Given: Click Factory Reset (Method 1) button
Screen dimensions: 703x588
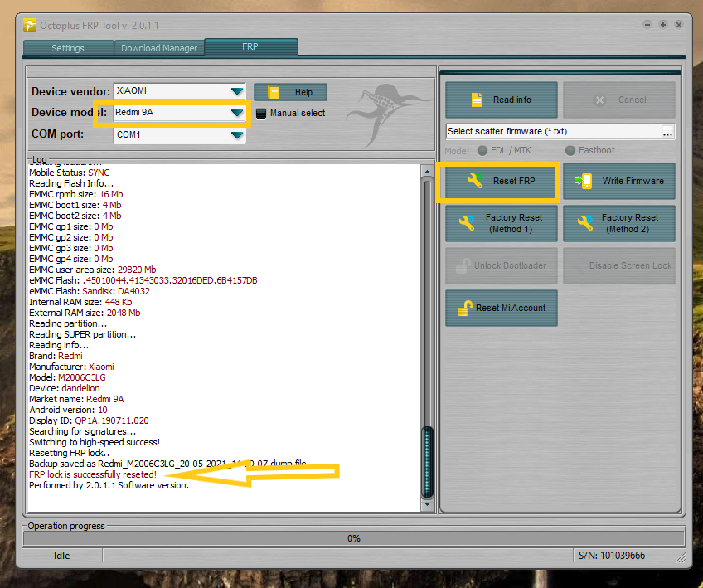Looking at the screenshot, I should coord(502,223).
